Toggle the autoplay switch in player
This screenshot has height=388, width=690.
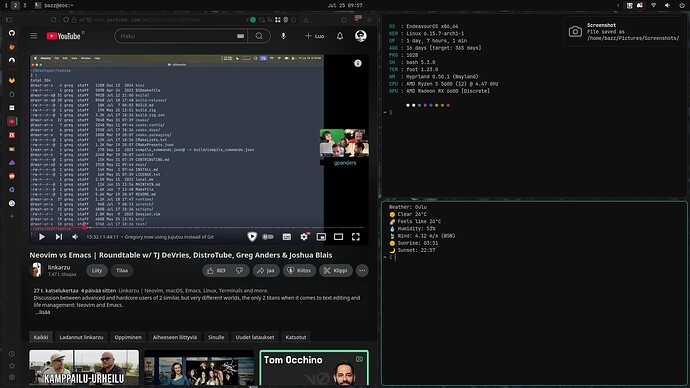(268, 237)
